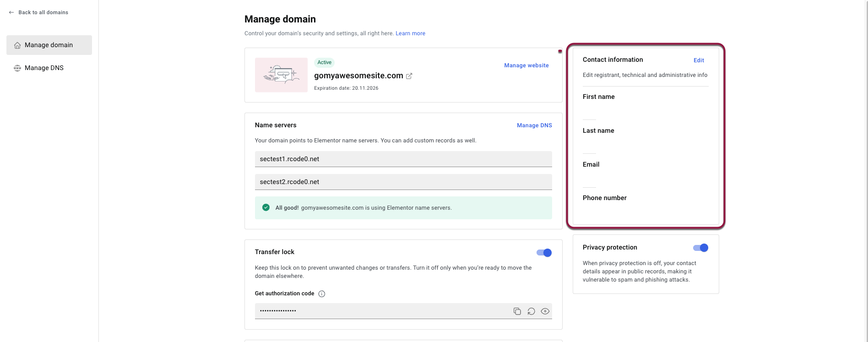Click the sectest1.rcode0.net name server field
Viewport: 868px width, 342px height.
[403, 159]
